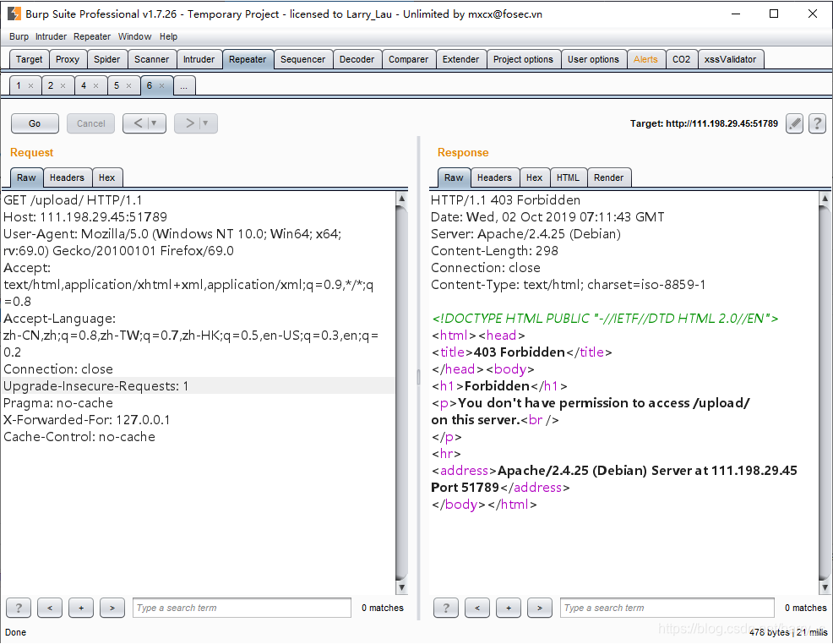Click the 'Upgrade-Insecure-Requests: 1' request line
This screenshot has width=833, height=644.
[x=95, y=385]
